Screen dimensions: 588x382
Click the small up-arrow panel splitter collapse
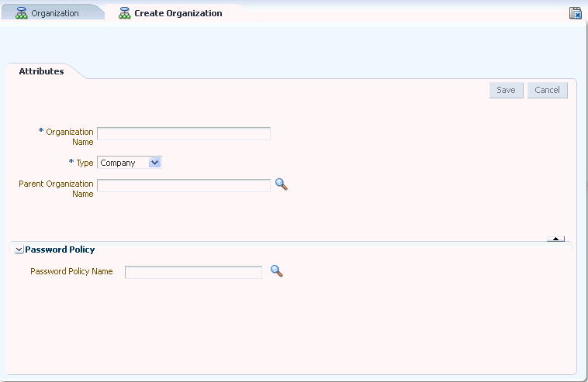pyautogui.click(x=555, y=239)
